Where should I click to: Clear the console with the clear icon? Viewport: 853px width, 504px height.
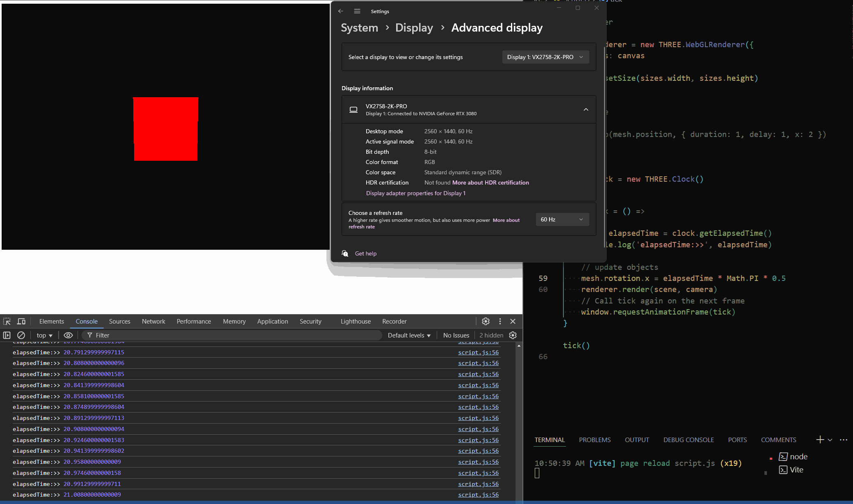21,335
